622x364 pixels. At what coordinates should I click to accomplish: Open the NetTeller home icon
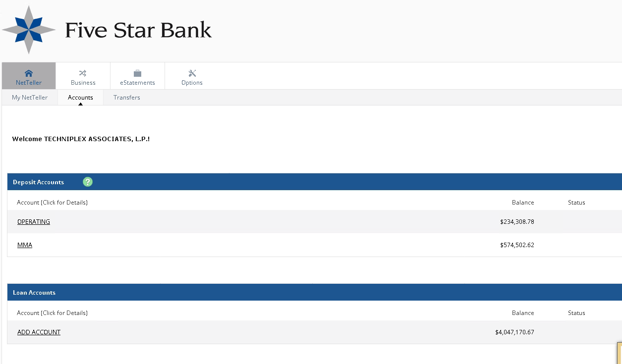click(29, 73)
